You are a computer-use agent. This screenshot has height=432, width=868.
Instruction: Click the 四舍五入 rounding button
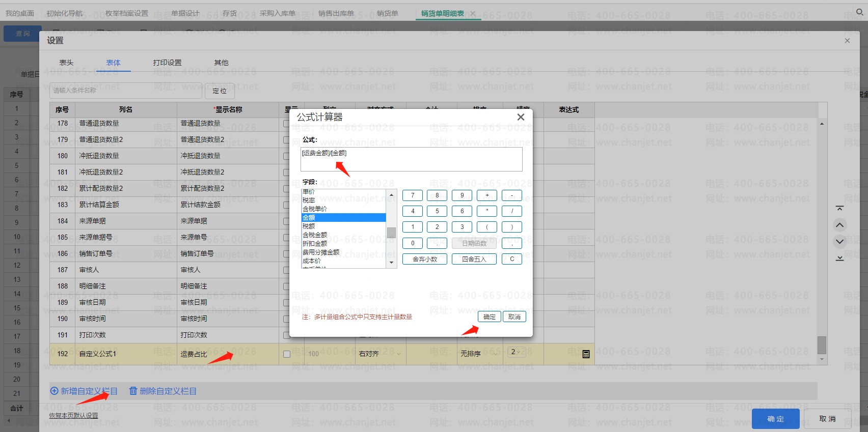(474, 259)
